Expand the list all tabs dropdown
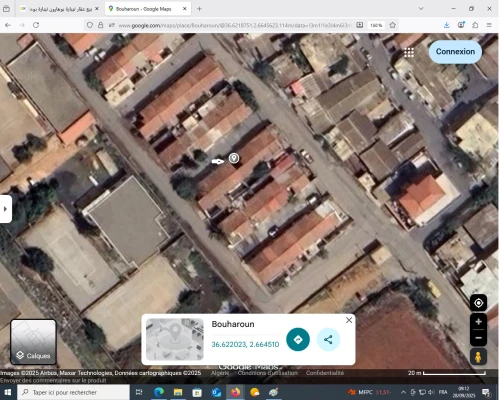Viewport: 500px width, 400px height. [x=421, y=9]
